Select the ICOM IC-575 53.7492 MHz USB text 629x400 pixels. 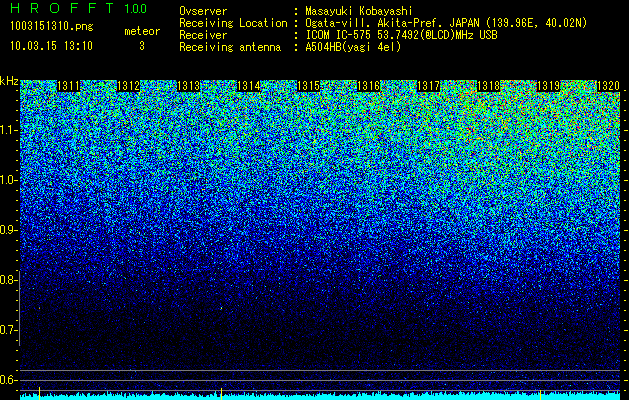coord(402,35)
